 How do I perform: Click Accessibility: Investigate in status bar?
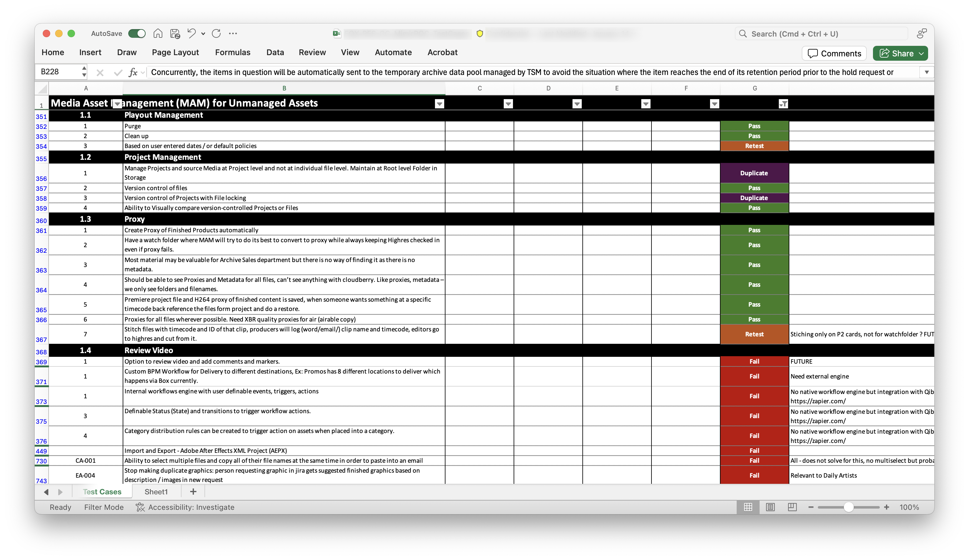click(185, 507)
